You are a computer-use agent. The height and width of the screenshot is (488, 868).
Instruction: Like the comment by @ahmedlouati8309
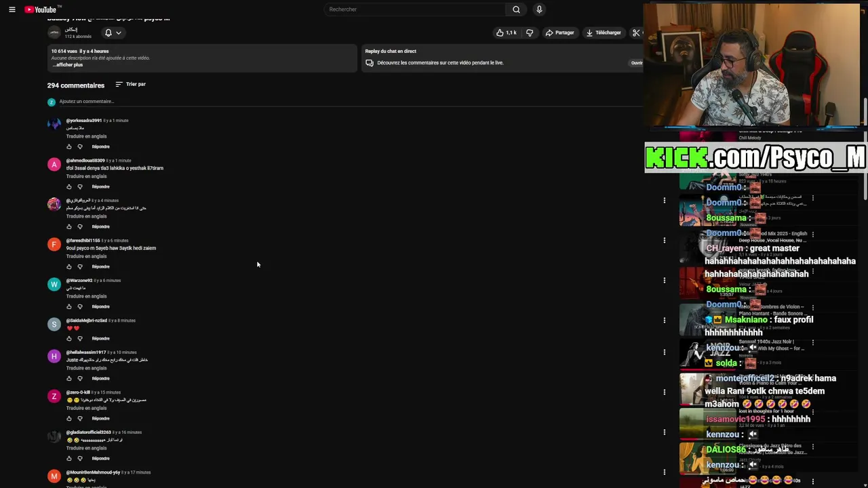tap(69, 186)
